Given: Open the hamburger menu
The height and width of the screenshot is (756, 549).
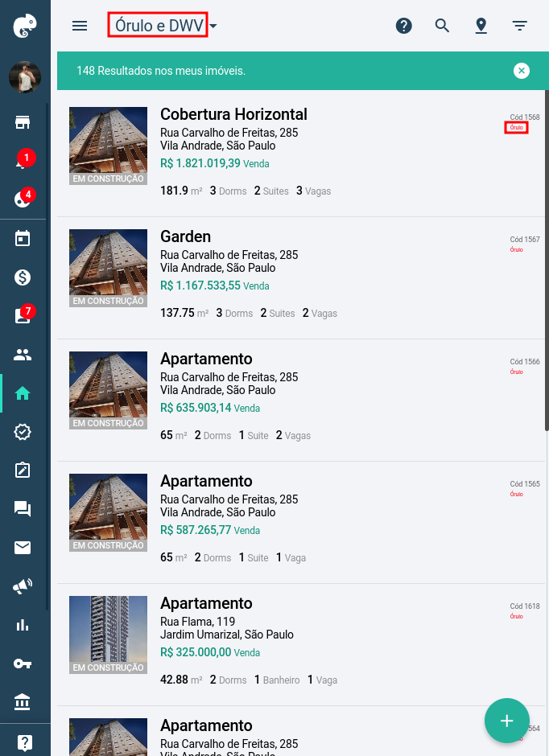Looking at the screenshot, I should click(80, 26).
